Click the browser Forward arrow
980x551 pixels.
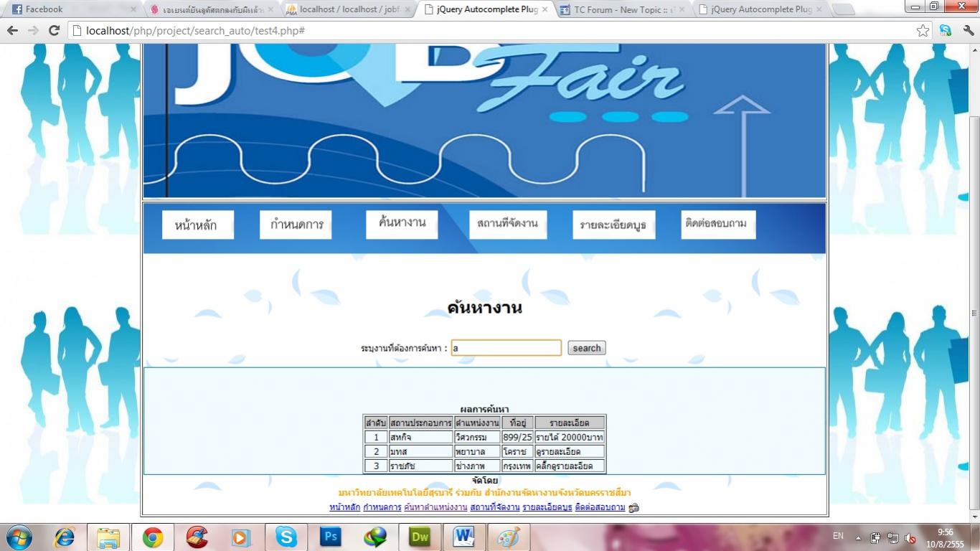coord(33,31)
